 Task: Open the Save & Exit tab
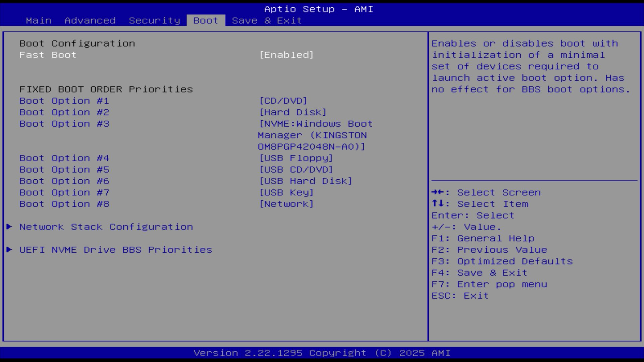pos(267,20)
